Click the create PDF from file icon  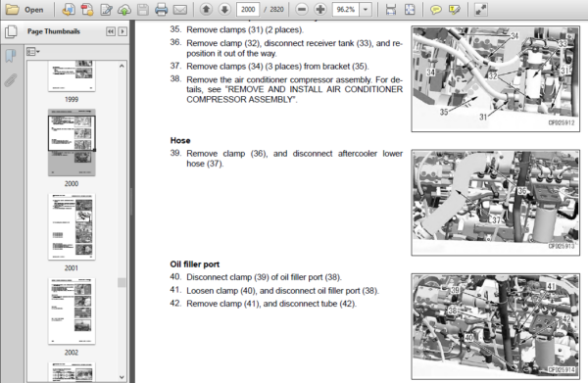pos(68,10)
